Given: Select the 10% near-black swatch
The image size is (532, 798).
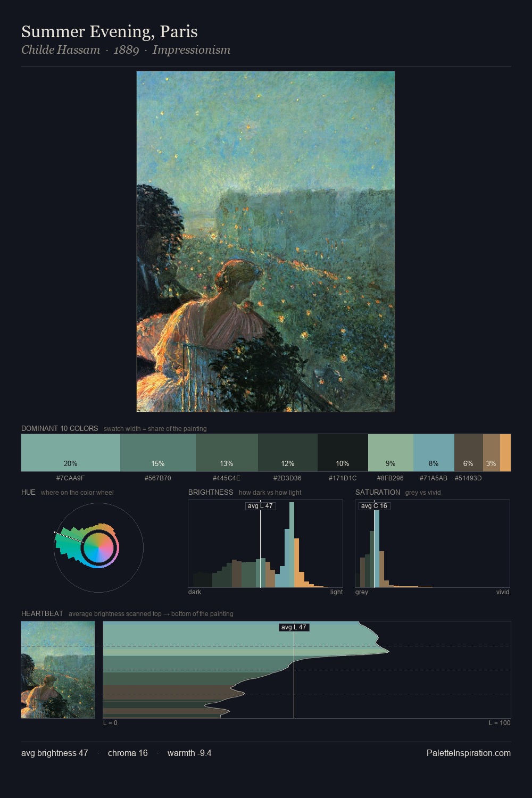Looking at the screenshot, I should (343, 453).
